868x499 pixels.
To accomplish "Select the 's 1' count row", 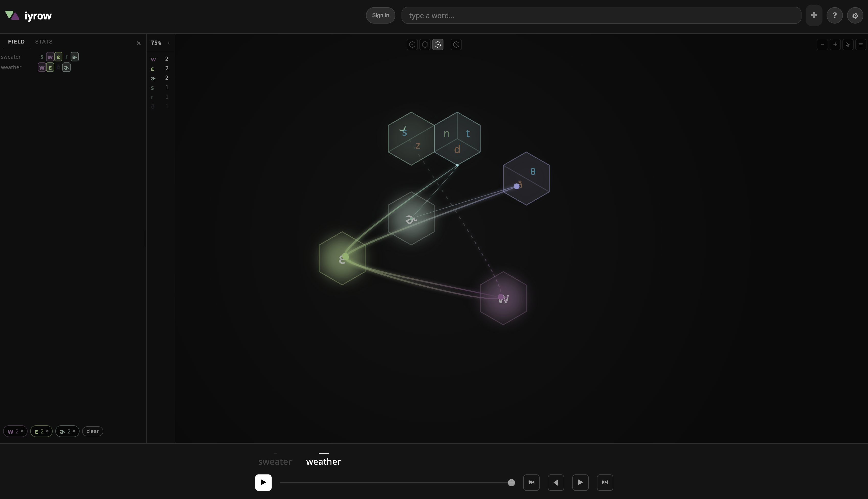I will tap(160, 88).
